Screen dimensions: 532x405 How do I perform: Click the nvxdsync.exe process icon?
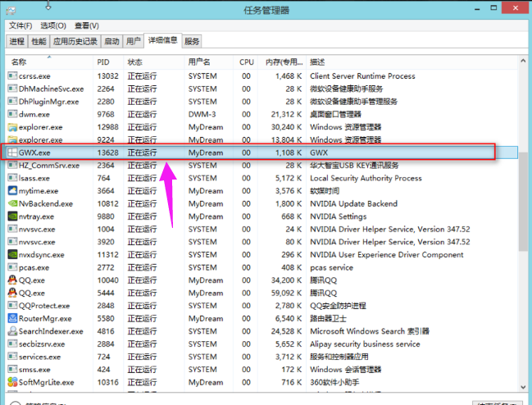(12, 254)
